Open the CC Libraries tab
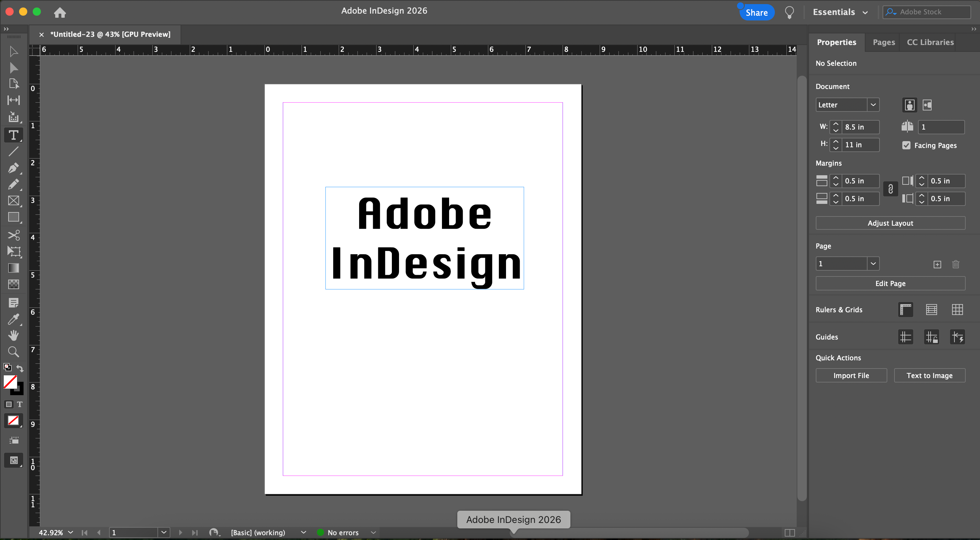 point(930,42)
